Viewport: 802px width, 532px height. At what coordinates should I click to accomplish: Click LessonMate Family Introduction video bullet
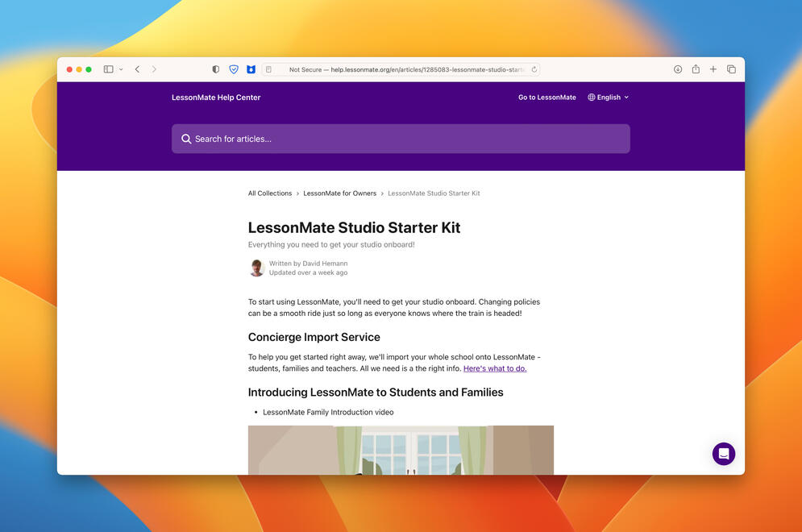[328, 413]
